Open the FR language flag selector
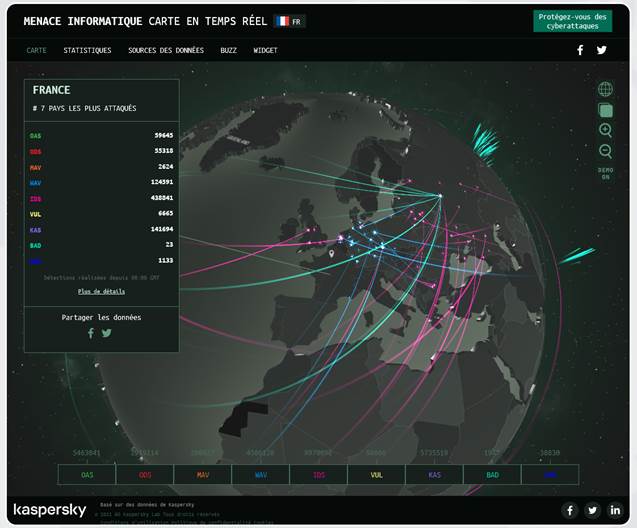The height and width of the screenshot is (528, 637). point(289,21)
